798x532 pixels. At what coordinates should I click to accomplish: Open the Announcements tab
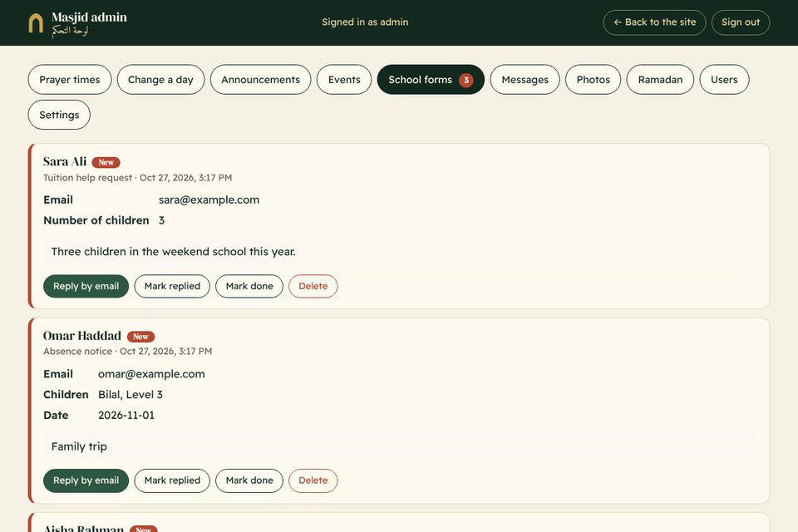point(260,80)
